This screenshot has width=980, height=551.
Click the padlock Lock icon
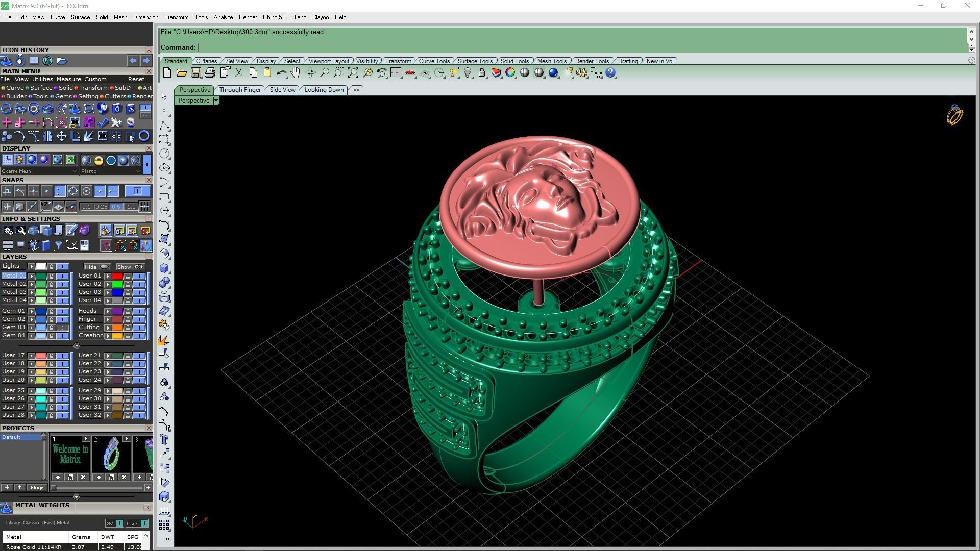482,73
